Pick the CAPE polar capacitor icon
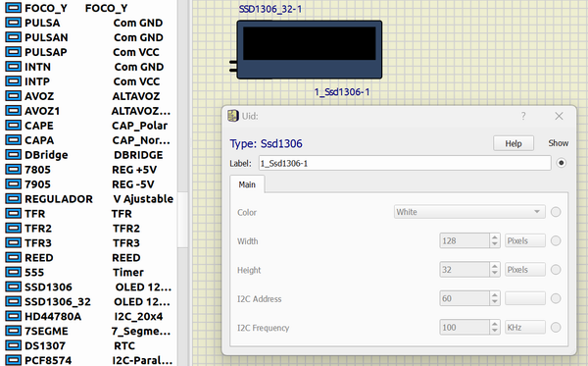This screenshot has height=366, width=588. click(13, 126)
